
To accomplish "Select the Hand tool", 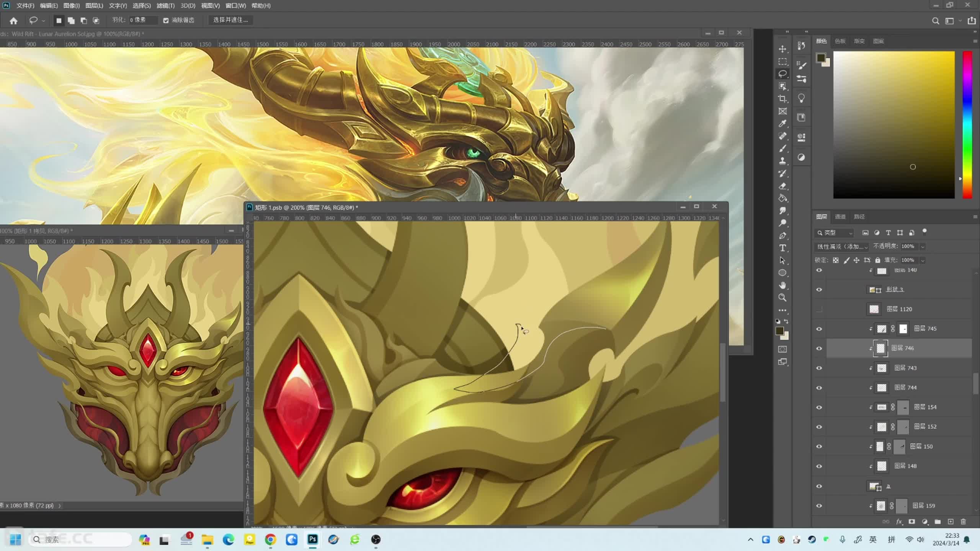I will tap(782, 285).
